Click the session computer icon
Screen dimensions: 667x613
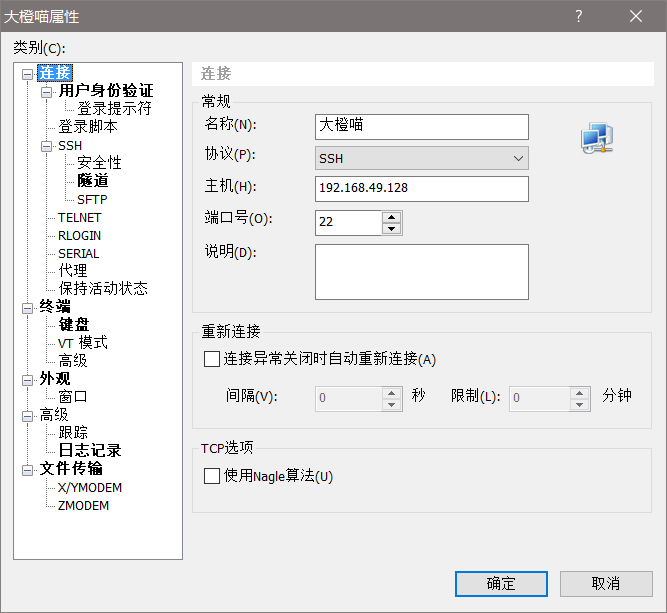pos(597,138)
